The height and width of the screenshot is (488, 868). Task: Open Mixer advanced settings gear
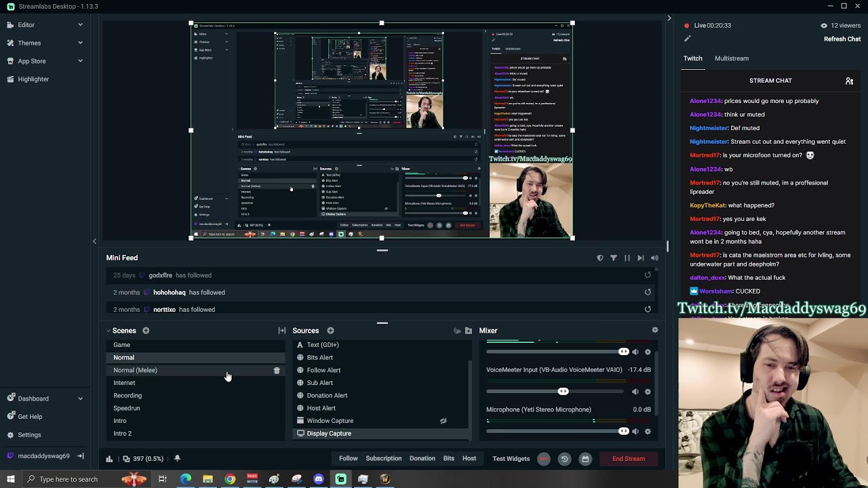pos(654,330)
